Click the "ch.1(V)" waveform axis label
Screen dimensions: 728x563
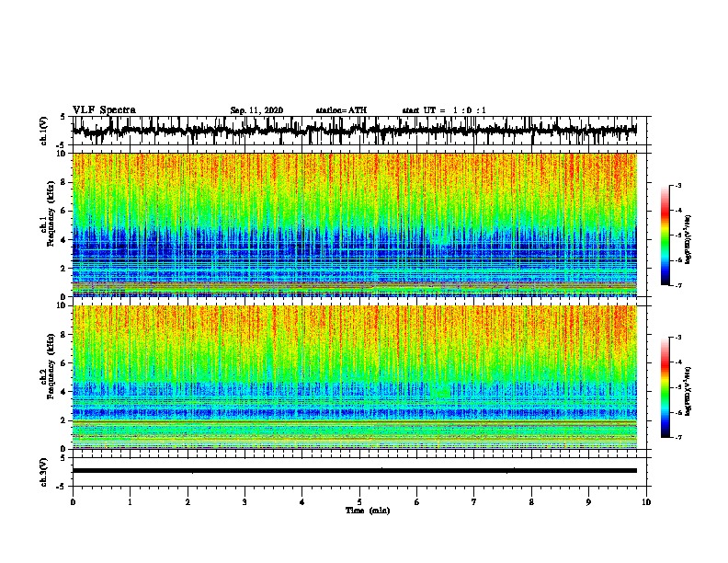(44, 131)
